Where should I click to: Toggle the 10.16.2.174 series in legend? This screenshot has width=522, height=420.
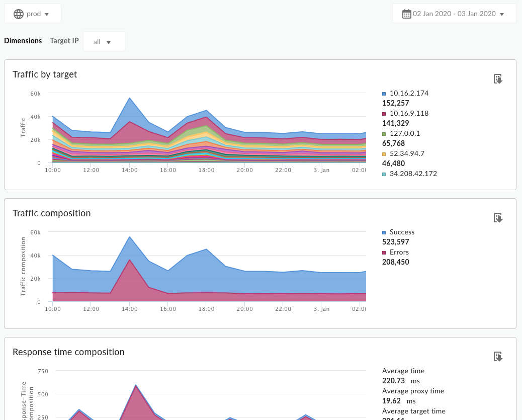[409, 93]
